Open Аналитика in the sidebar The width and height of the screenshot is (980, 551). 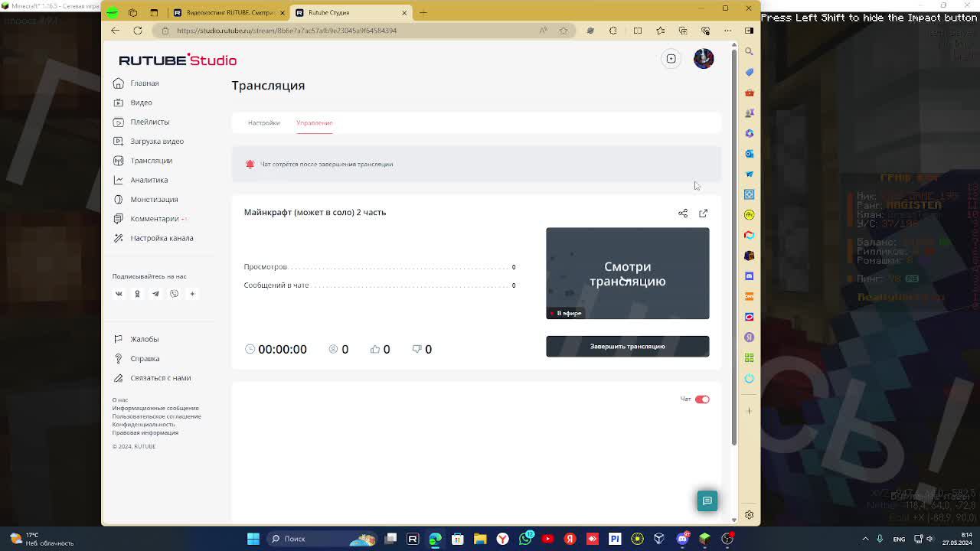coord(141,180)
